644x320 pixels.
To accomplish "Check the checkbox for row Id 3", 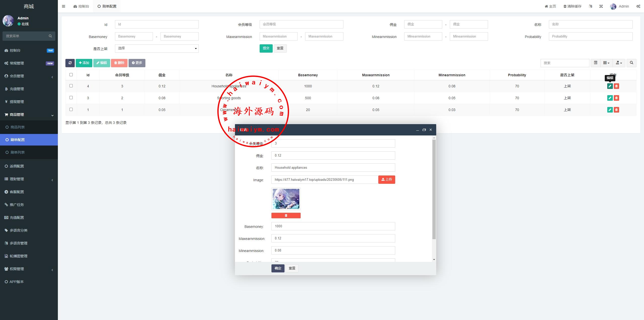I will pos(71,98).
